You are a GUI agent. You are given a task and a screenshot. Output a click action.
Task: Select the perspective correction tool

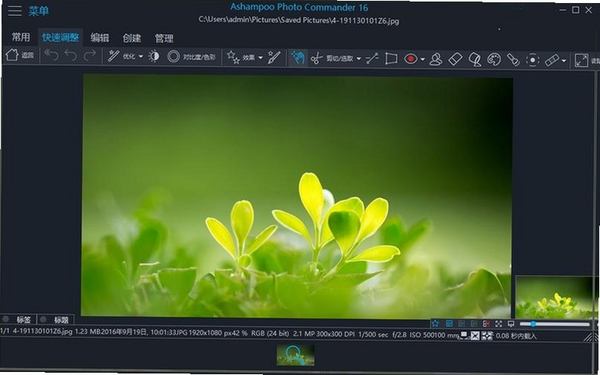pyautogui.click(x=391, y=59)
